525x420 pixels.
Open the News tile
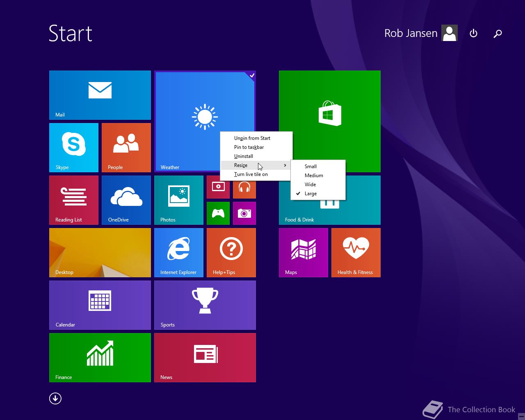(x=205, y=358)
